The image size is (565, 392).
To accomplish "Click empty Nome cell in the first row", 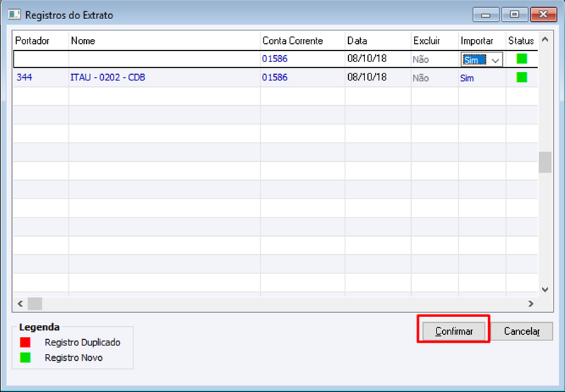I will click(165, 59).
